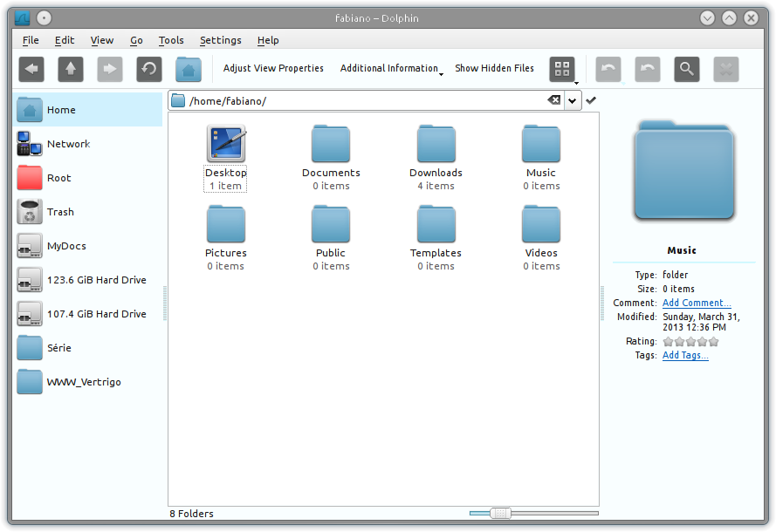The image size is (776, 532).
Task: Go forward with the right arrow button
Action: [110, 69]
